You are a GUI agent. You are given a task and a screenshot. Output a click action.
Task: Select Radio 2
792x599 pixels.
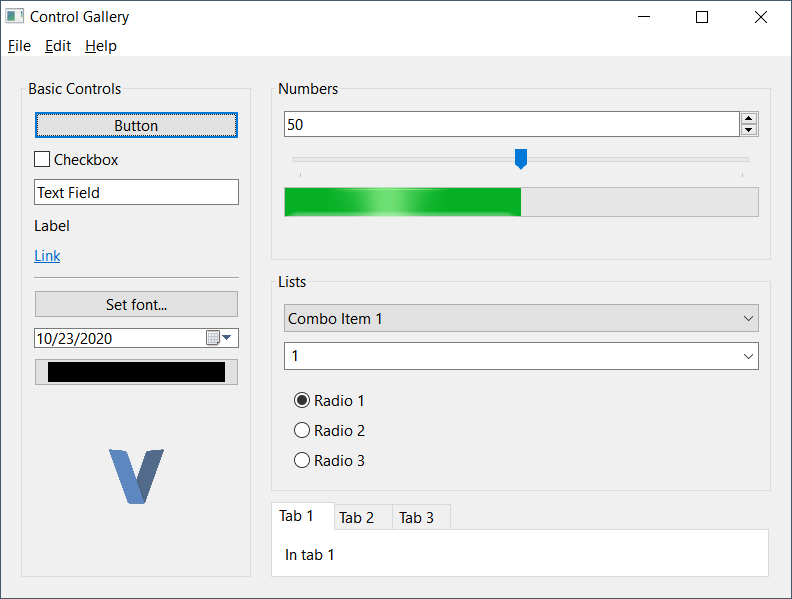[302, 430]
